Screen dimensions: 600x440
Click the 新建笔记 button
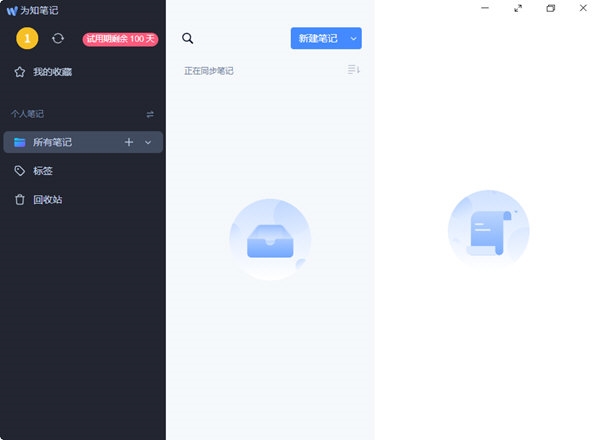coord(318,39)
